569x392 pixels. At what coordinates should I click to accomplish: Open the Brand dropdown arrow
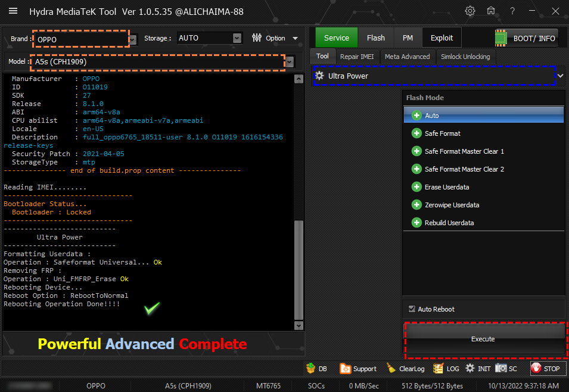click(133, 39)
